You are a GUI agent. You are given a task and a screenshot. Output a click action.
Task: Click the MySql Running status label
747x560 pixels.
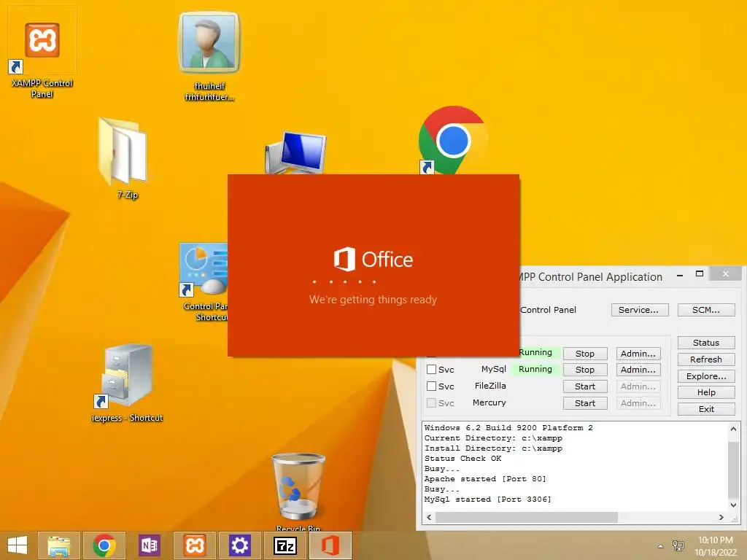pyautogui.click(x=535, y=369)
